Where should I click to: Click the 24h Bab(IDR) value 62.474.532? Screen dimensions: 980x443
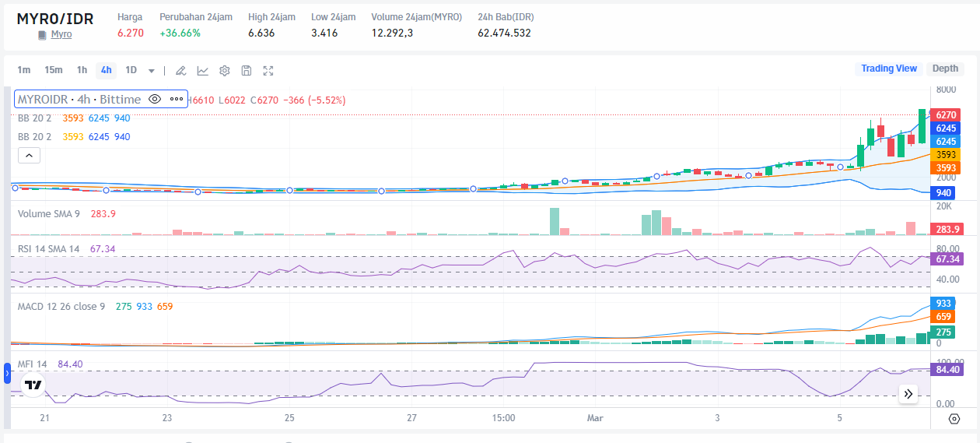[504, 33]
